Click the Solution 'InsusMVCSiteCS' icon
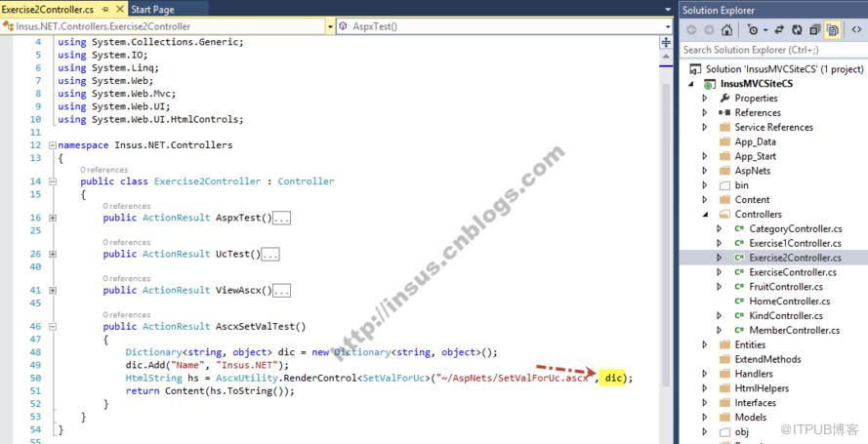 point(695,69)
